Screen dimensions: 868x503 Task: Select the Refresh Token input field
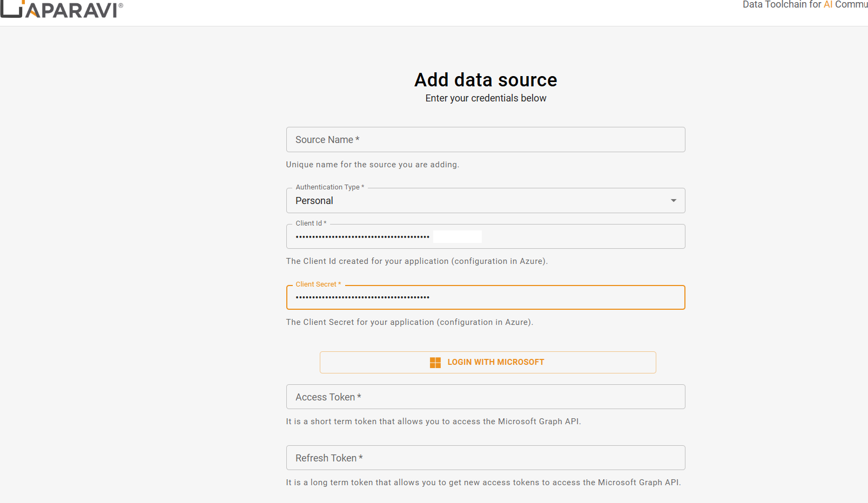coord(485,458)
